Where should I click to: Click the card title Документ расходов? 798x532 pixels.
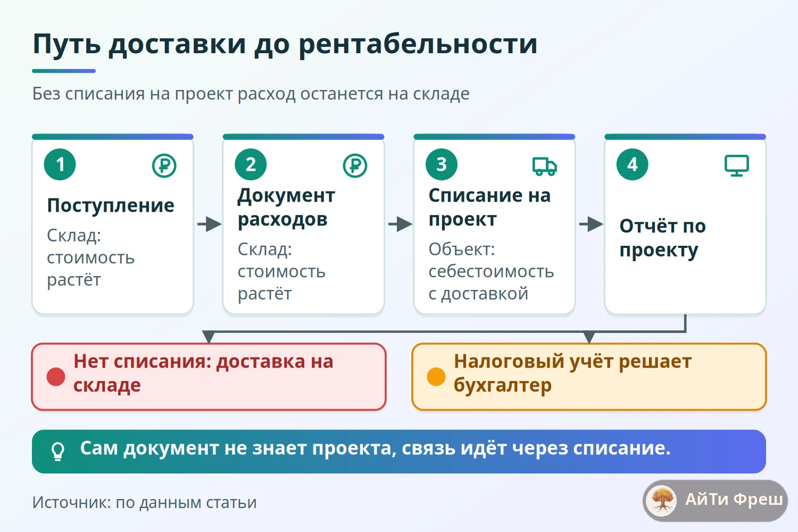click(x=286, y=207)
